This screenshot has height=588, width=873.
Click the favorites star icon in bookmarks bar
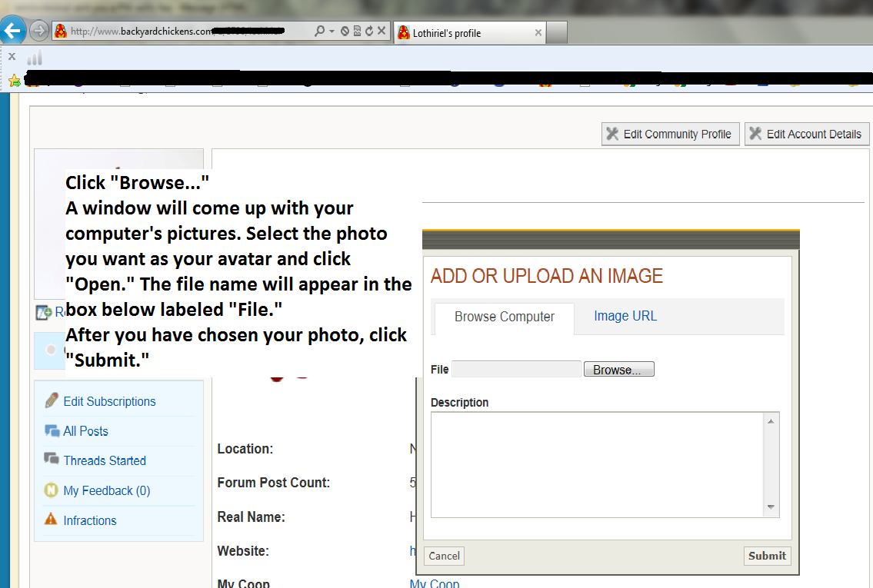click(x=13, y=80)
